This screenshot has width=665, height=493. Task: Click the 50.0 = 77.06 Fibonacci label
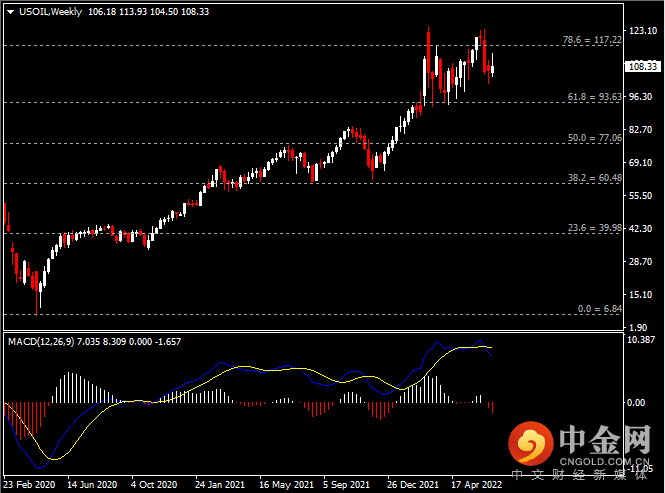(x=595, y=138)
